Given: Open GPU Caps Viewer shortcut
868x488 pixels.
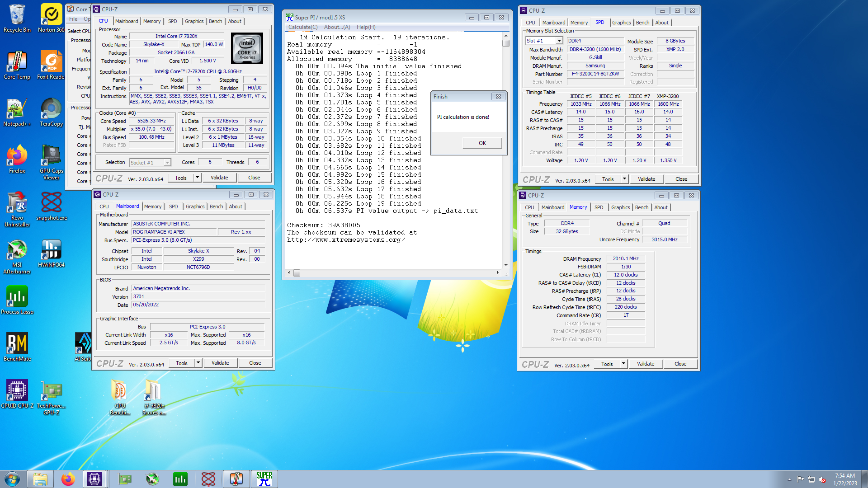Looking at the screenshot, I should tap(51, 162).
